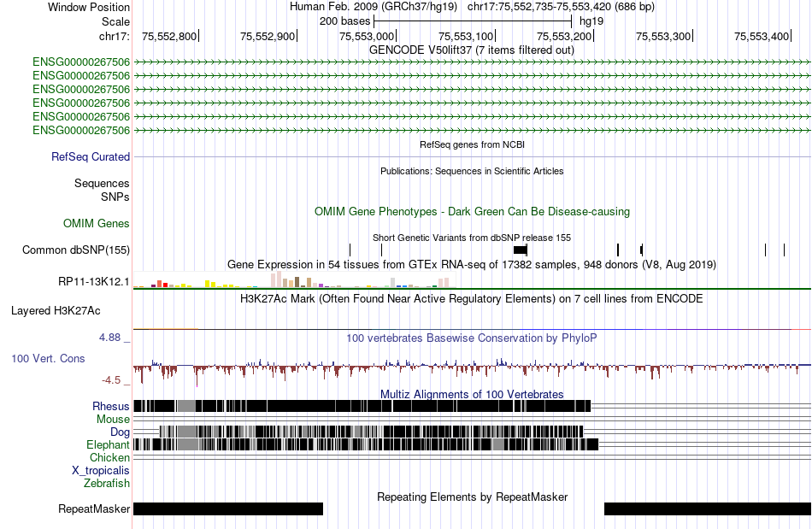This screenshot has height=529, width=812.
Task: Click the chr17: ruler label
Action: pos(114,36)
